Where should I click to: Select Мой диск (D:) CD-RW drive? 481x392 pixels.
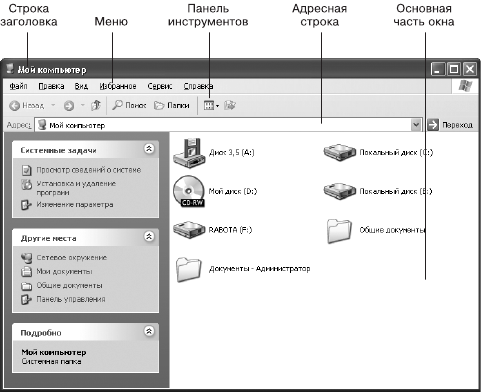coord(215,191)
